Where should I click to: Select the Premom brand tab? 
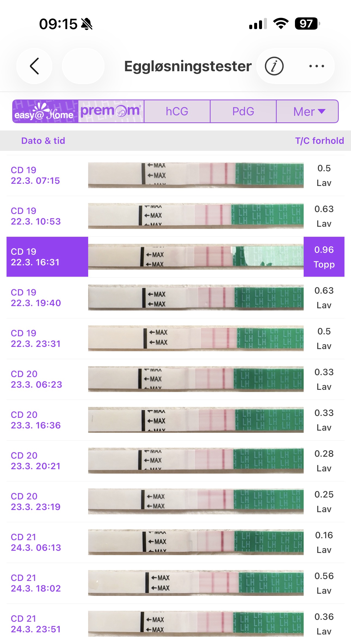tap(111, 111)
